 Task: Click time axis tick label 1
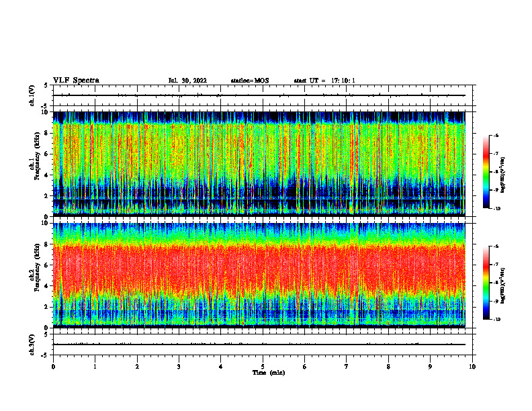pos(95,367)
